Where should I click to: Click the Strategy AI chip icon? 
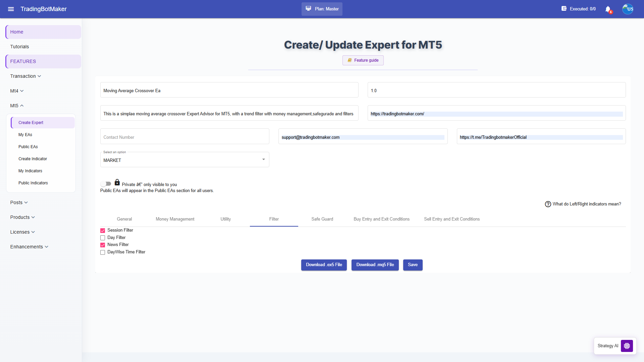click(x=627, y=346)
